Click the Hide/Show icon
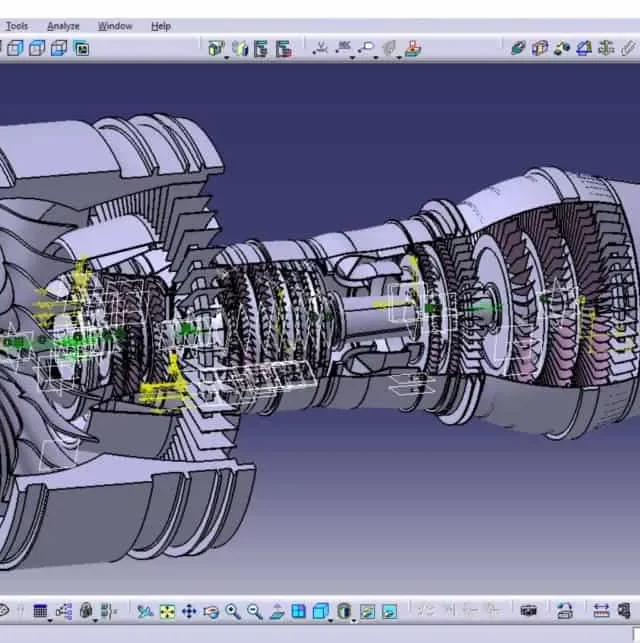Screen dimensions: 640x643 (x=367, y=611)
